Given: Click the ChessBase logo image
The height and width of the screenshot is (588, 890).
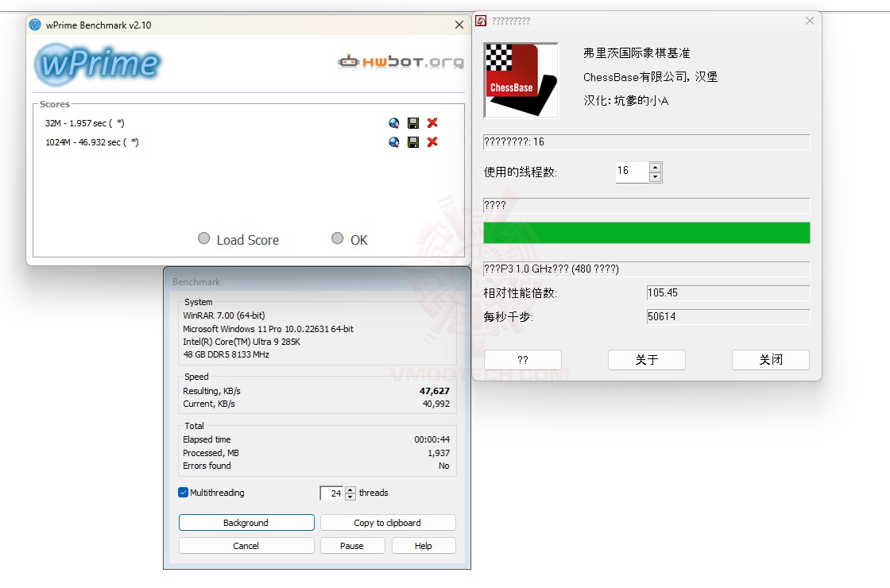Looking at the screenshot, I should point(520,80).
